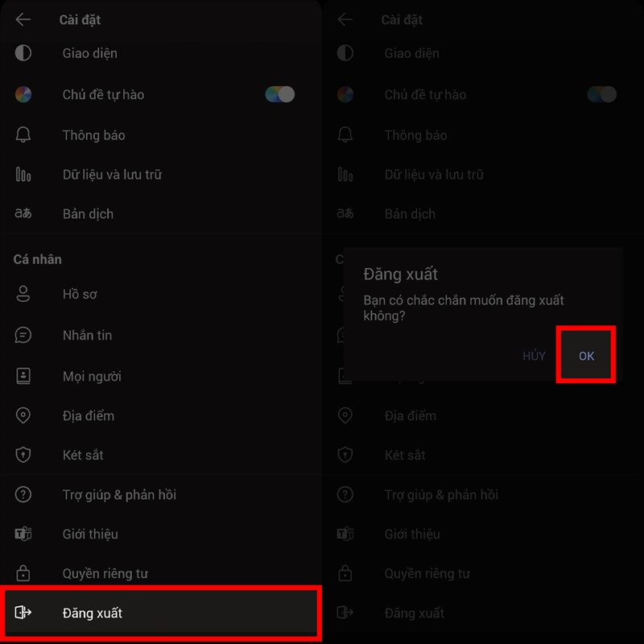The height and width of the screenshot is (644, 644).
Task: Tap the undimmed Két sắt shield icon
Action: click(x=23, y=455)
